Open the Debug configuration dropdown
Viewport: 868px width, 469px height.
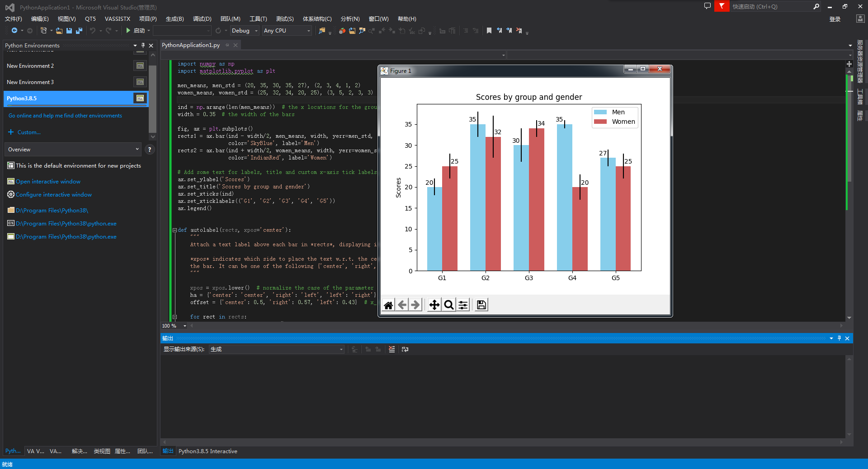pyautogui.click(x=244, y=30)
